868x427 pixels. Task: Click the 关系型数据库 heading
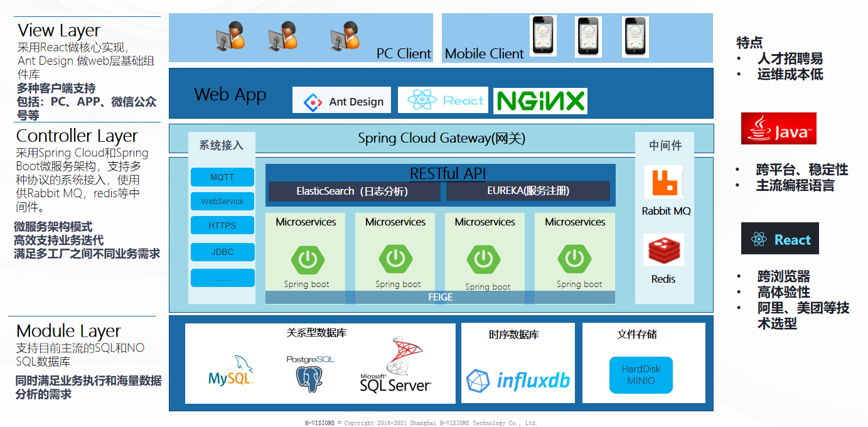316,333
